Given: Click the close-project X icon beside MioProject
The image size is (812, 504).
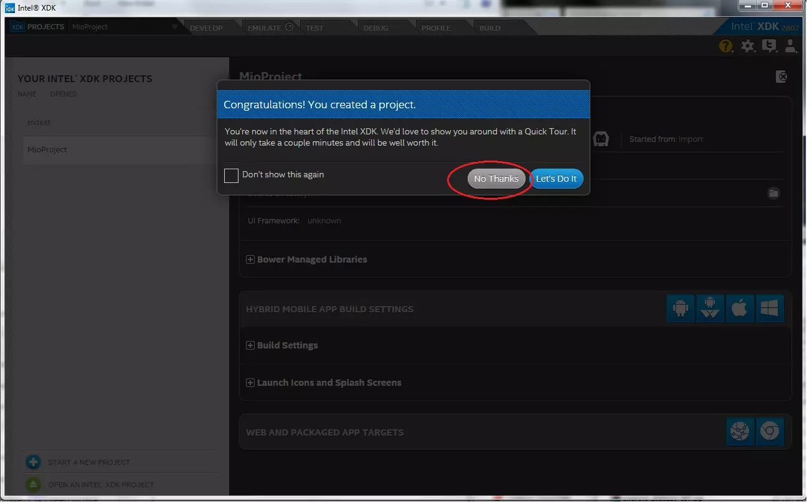Looking at the screenshot, I should 781,77.
